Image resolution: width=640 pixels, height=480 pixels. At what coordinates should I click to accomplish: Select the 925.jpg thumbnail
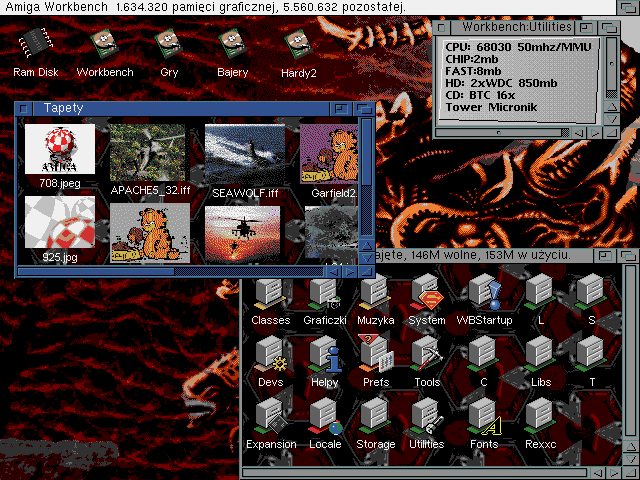click(60, 222)
